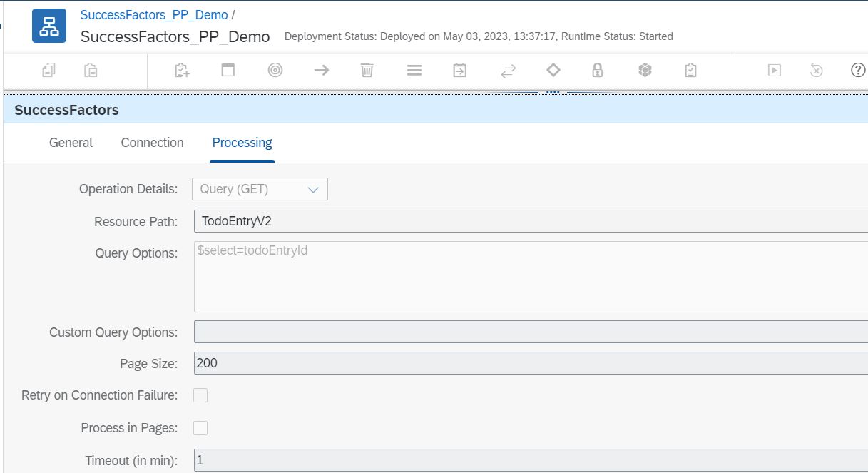Click the SuccessFactors_PP_Demo page title

point(175,37)
